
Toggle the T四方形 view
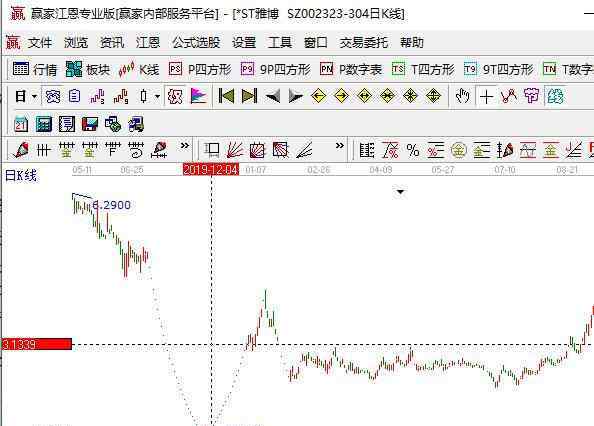coord(423,70)
